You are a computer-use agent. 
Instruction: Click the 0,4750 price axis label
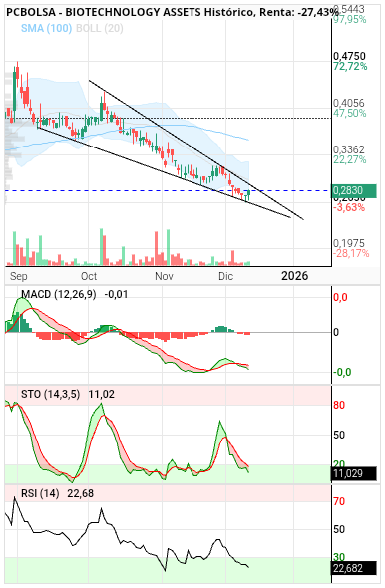click(x=349, y=56)
